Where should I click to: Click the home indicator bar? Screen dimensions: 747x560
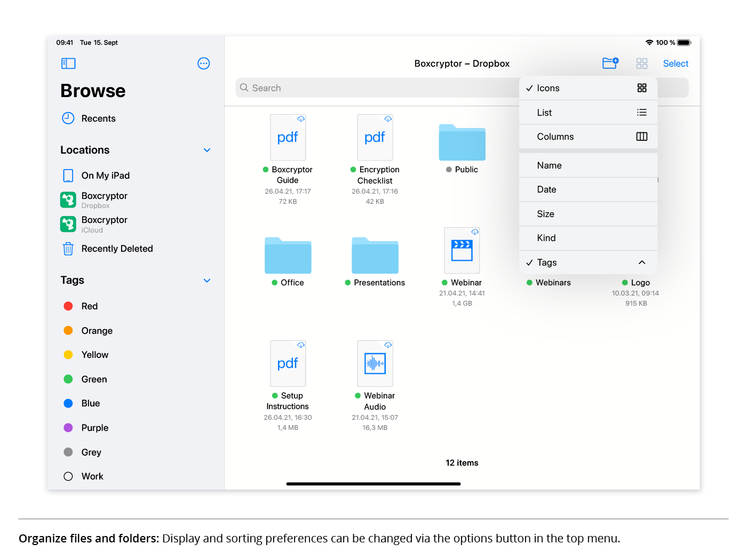(x=373, y=484)
